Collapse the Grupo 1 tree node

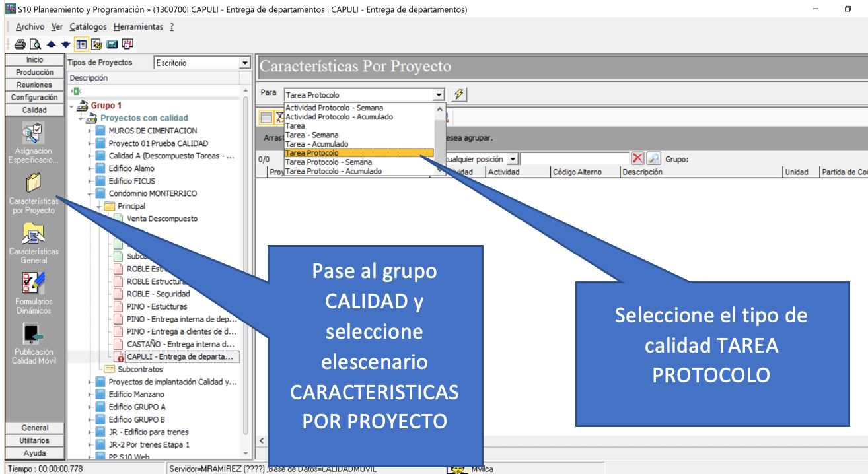(x=71, y=106)
